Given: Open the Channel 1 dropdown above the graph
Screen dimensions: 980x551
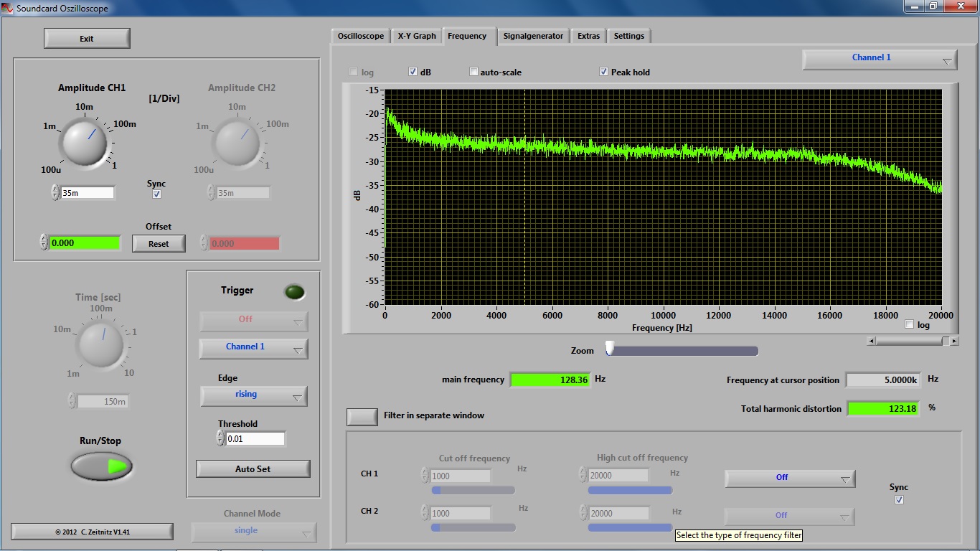Looking at the screenshot, I should pyautogui.click(x=879, y=59).
